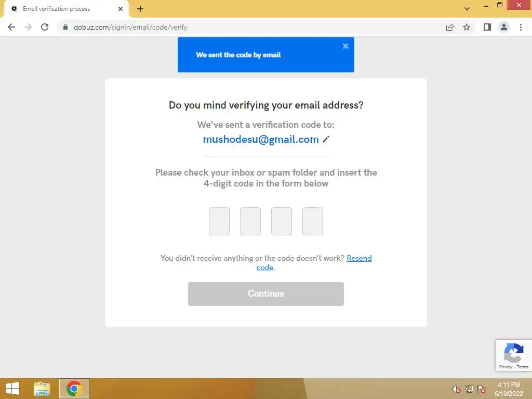Open Windows Start menu
Screen dimensions: 532x399
click(x=12, y=389)
